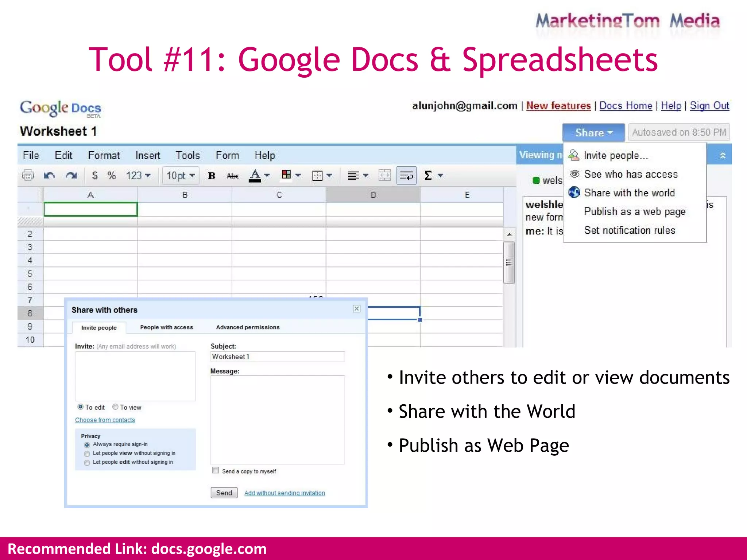Open the Form menu

pos(227,156)
